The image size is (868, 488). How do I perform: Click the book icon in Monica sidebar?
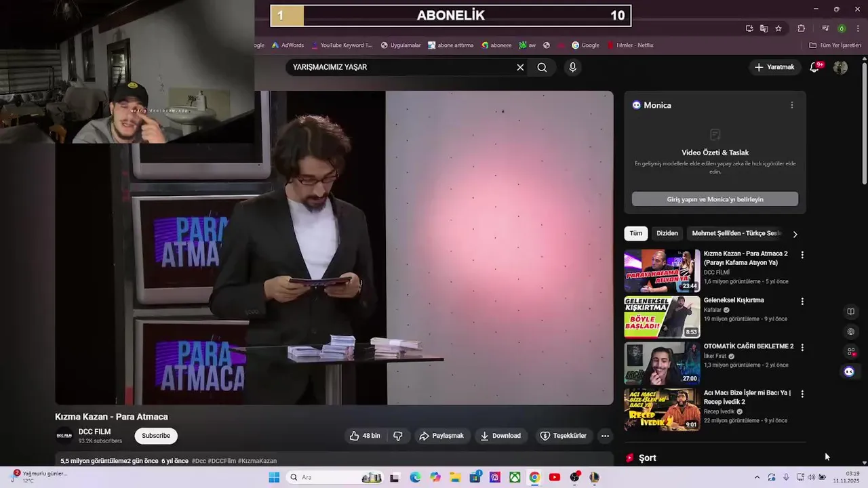pyautogui.click(x=850, y=312)
